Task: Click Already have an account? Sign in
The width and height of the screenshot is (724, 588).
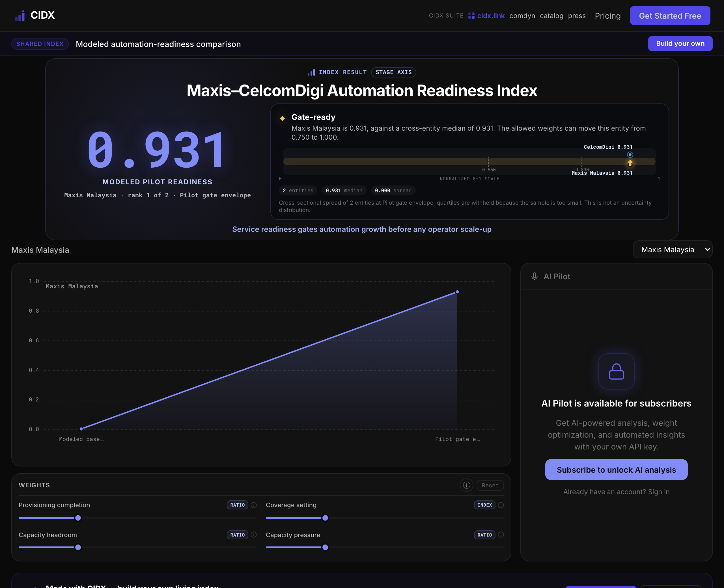Action: (x=616, y=492)
